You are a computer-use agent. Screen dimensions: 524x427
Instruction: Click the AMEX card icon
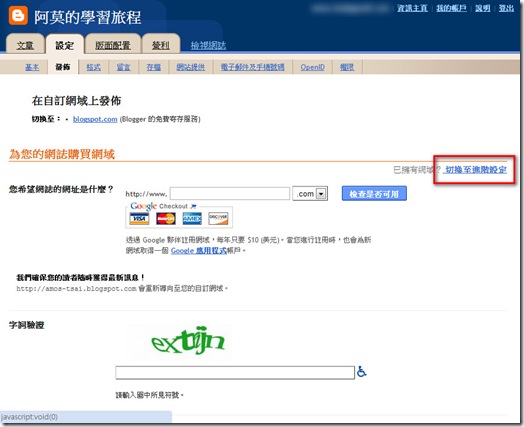[192, 219]
